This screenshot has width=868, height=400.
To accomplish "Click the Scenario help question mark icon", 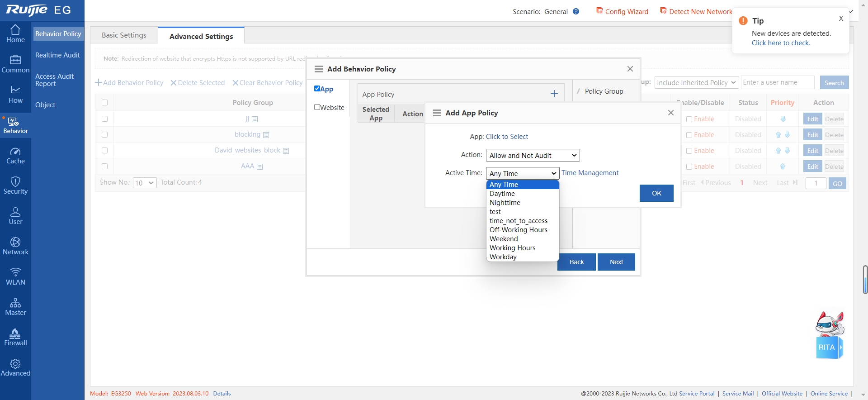I will coord(576,12).
